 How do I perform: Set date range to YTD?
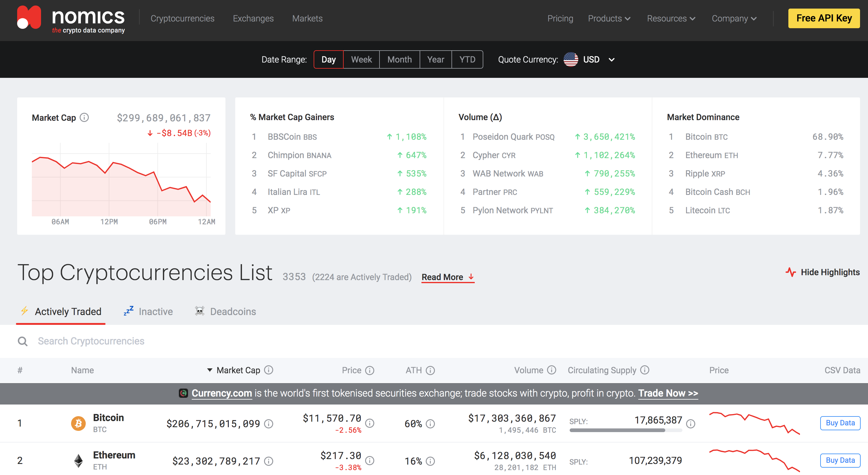coord(467,60)
